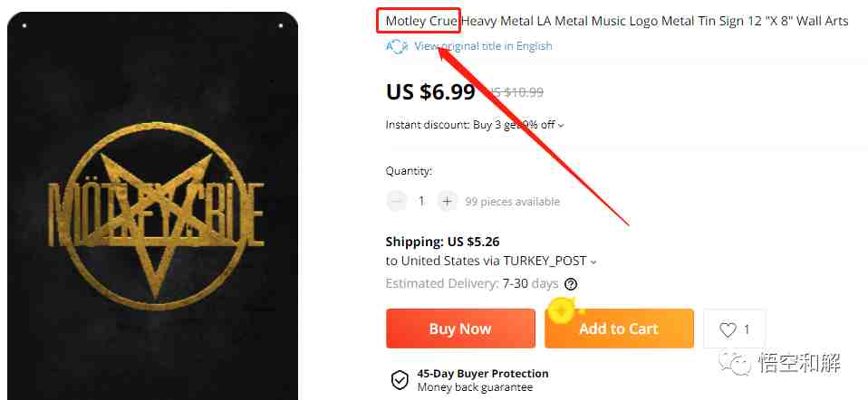Click the quantity number field
The height and width of the screenshot is (400, 868).
coord(421,202)
